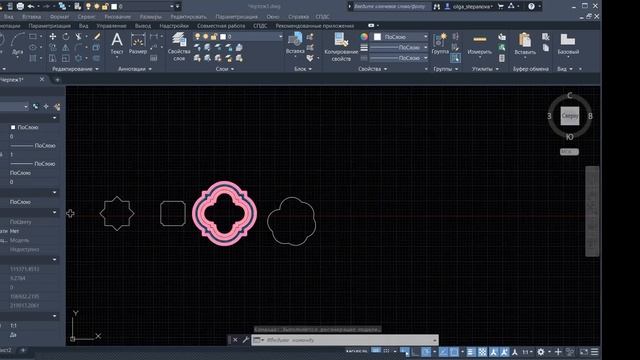Click the white layer color swatch in Слои
Viewport: 640px width, 360px height.
coord(223,37)
